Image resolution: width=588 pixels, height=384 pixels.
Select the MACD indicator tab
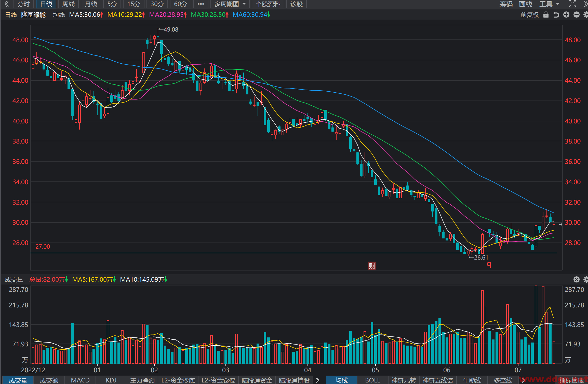click(80, 380)
